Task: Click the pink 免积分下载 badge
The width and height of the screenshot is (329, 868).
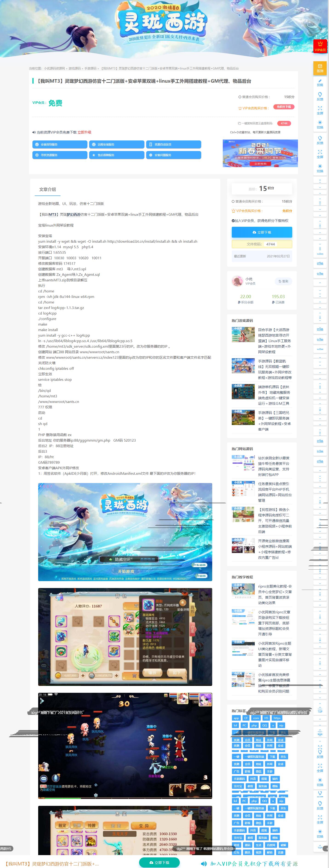Action: click(x=284, y=107)
